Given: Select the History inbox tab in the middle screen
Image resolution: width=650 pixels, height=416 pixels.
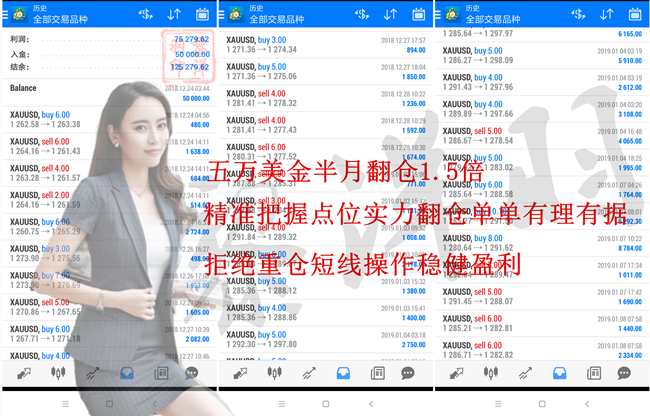Looking at the screenshot, I should tap(343, 373).
